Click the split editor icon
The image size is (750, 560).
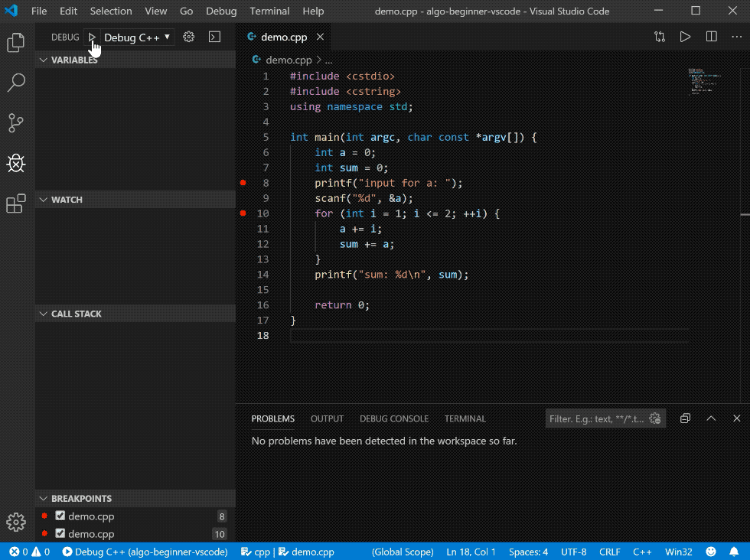pos(712,37)
